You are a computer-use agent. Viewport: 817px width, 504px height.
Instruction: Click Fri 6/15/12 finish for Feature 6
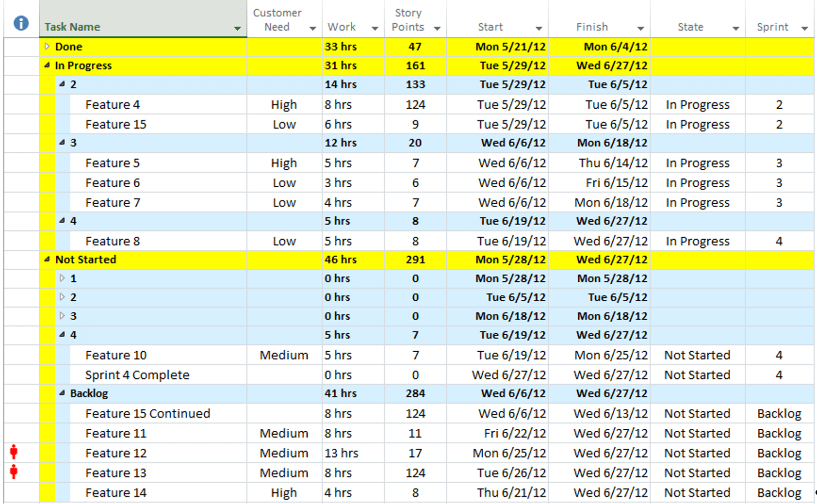coord(617,183)
